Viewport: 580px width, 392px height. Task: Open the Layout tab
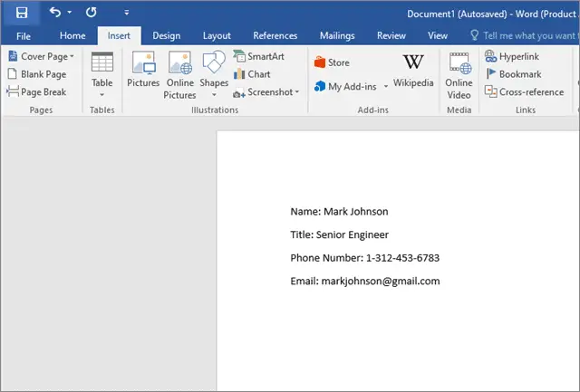tap(217, 35)
